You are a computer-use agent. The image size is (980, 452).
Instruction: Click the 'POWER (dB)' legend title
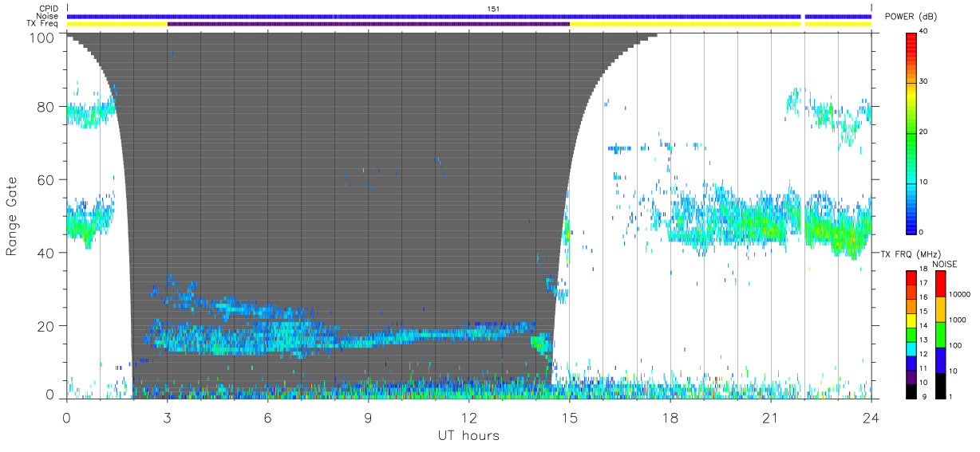point(911,17)
